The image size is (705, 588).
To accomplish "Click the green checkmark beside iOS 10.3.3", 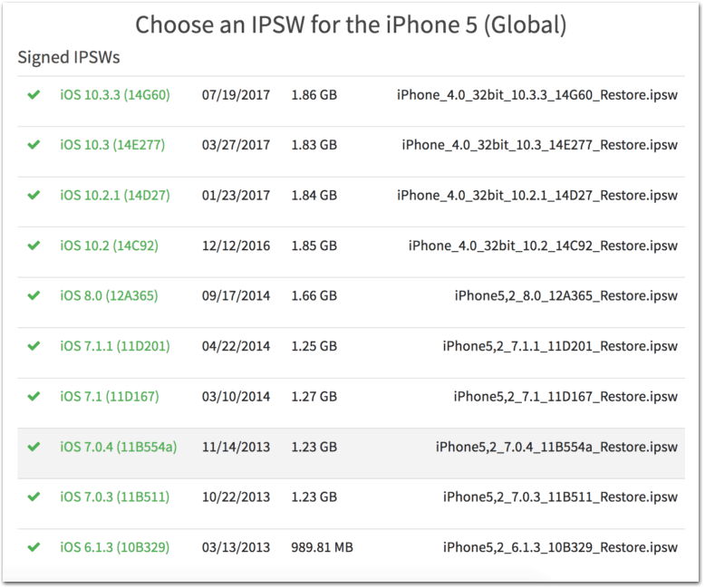I will (34, 95).
